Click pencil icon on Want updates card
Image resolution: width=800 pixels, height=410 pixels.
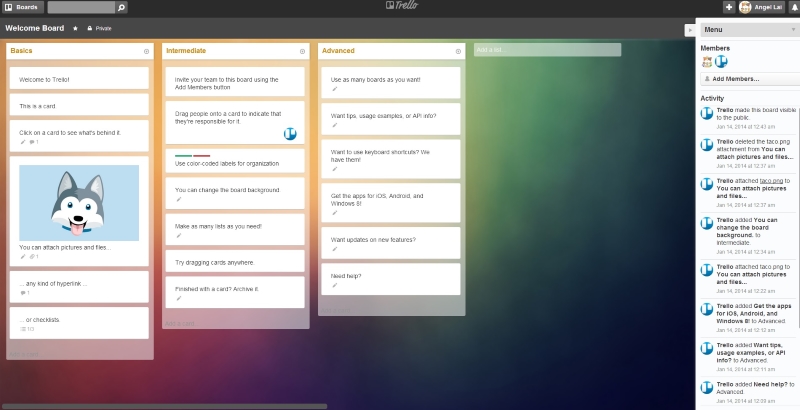[x=335, y=249]
